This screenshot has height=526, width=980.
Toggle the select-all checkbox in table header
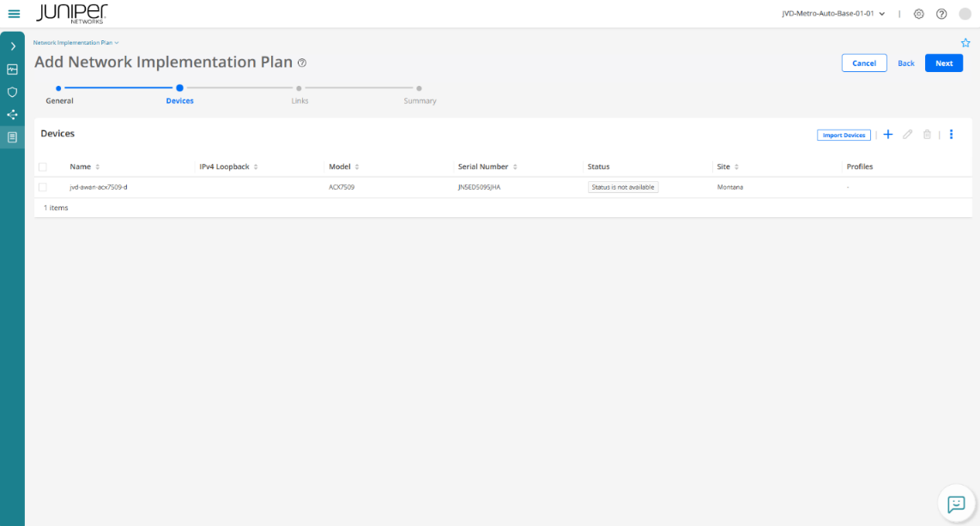tap(43, 166)
